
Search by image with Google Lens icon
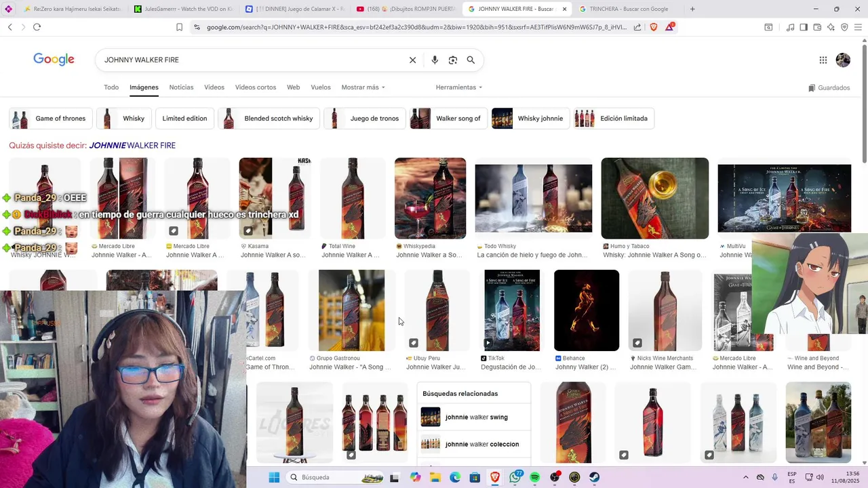click(x=453, y=60)
